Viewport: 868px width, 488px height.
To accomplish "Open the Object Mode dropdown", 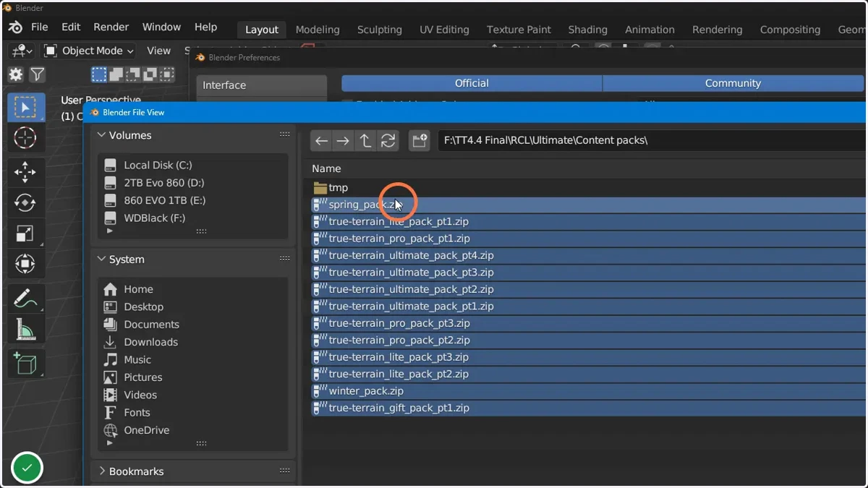I will [89, 51].
